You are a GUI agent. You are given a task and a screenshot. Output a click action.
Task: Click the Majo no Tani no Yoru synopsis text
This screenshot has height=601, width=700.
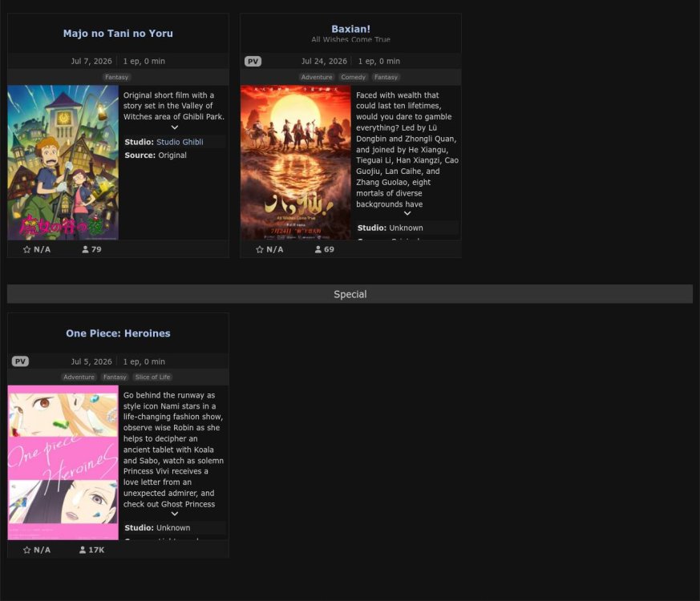point(174,106)
